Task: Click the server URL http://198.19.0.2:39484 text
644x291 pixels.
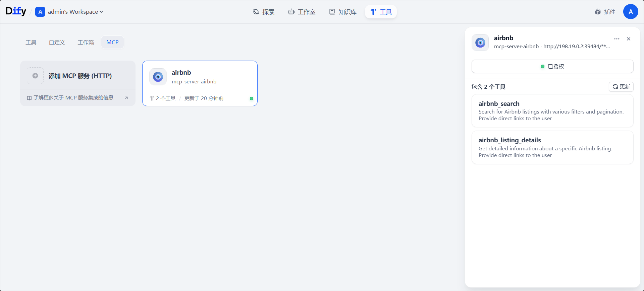Action: 577,47
